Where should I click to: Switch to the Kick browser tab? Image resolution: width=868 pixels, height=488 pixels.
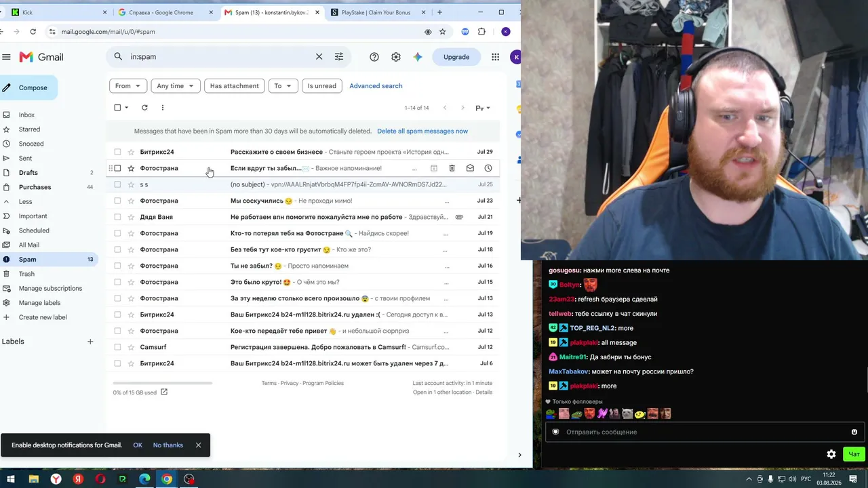pos(57,12)
